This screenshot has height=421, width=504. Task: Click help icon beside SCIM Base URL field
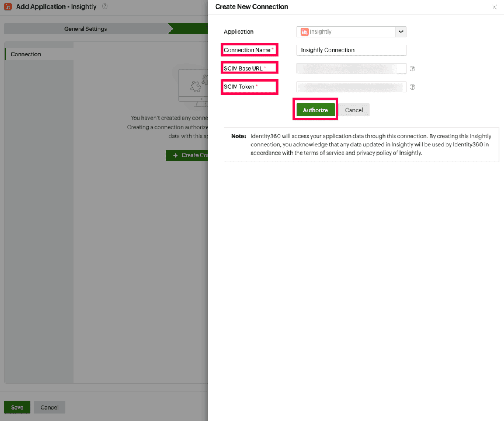tap(412, 69)
